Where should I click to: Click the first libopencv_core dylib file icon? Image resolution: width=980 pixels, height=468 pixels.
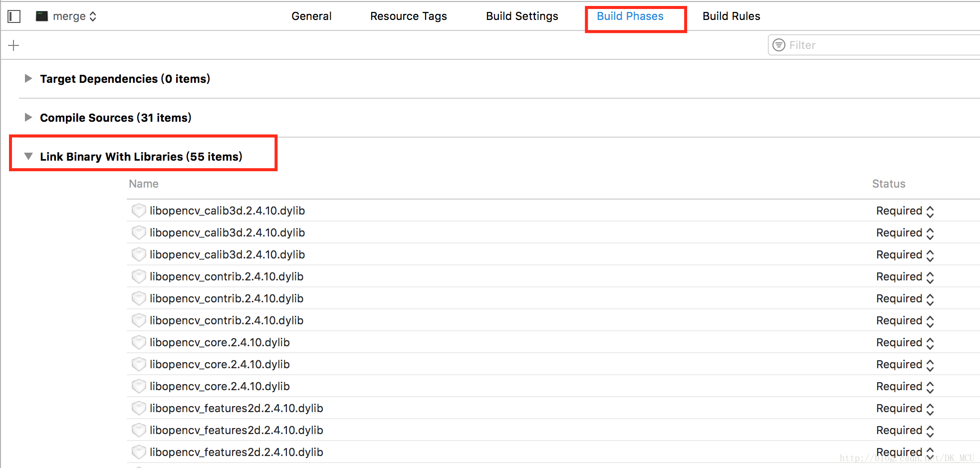click(x=139, y=342)
